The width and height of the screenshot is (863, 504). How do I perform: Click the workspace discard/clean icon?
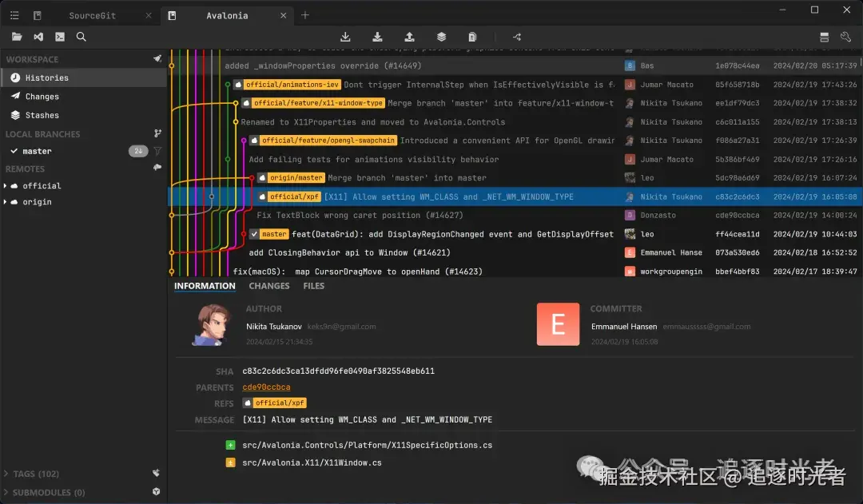(x=157, y=58)
